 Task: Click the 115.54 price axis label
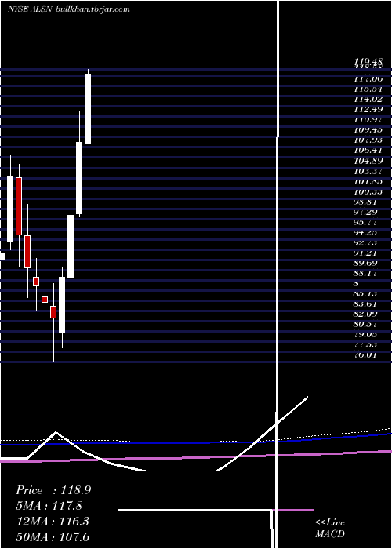pyautogui.click(x=368, y=89)
